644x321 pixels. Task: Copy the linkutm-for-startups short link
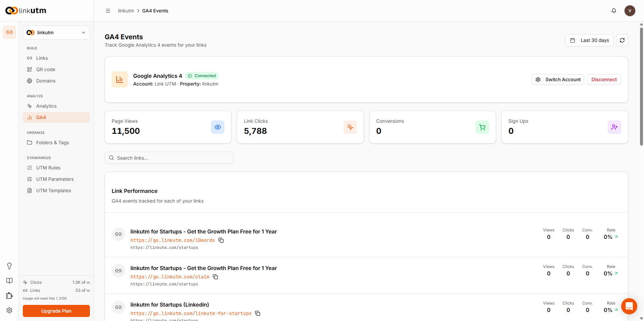point(258,313)
